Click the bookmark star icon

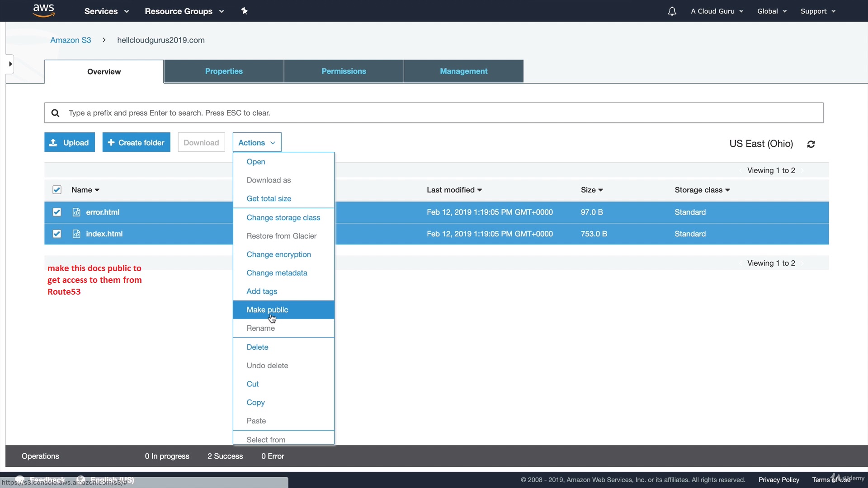click(x=245, y=11)
